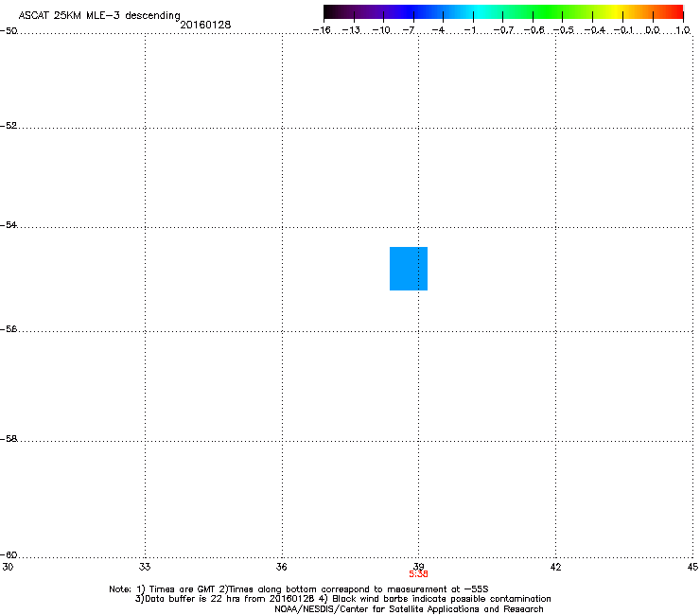
Task: Click the -1 color scale label
Action: 469,30
